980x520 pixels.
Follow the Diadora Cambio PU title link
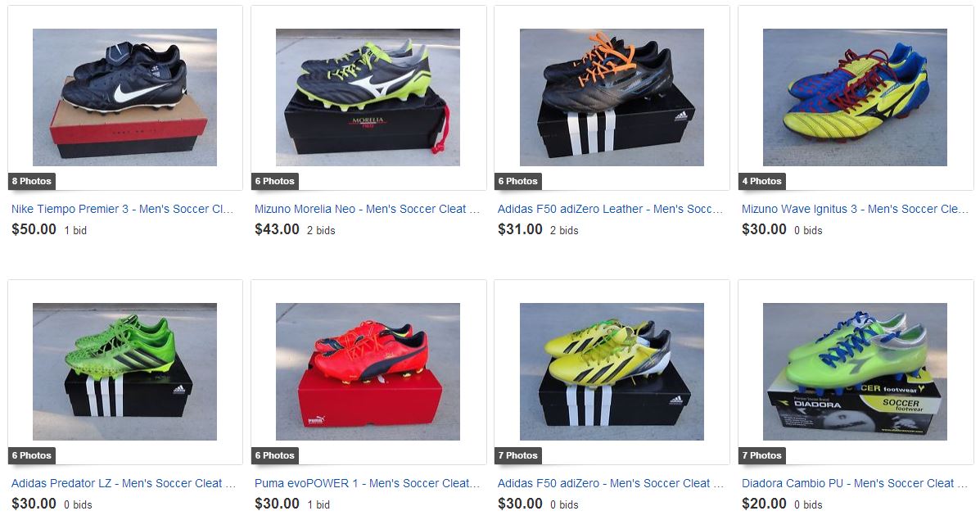click(855, 484)
